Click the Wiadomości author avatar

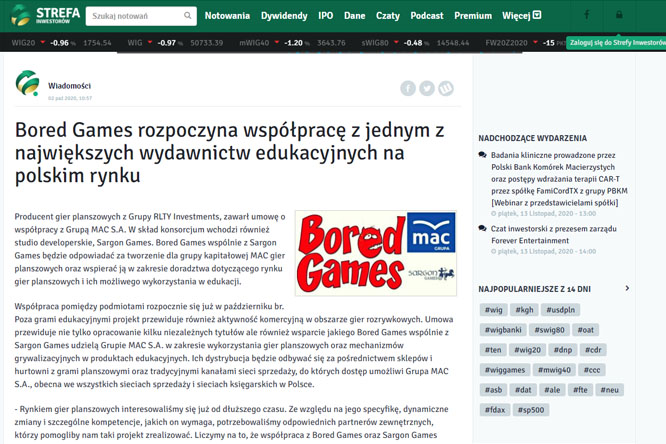(x=27, y=83)
